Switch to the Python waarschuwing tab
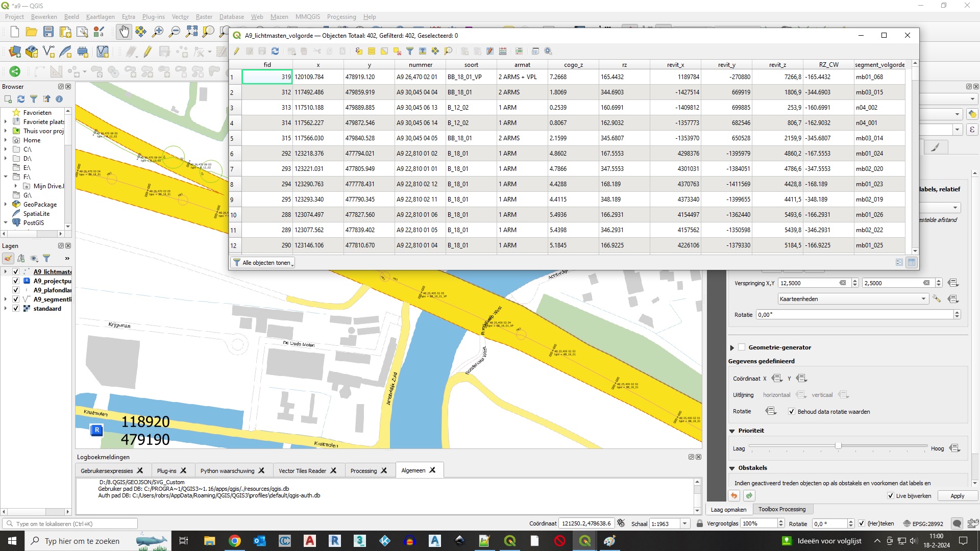Image resolution: width=980 pixels, height=551 pixels. (227, 471)
